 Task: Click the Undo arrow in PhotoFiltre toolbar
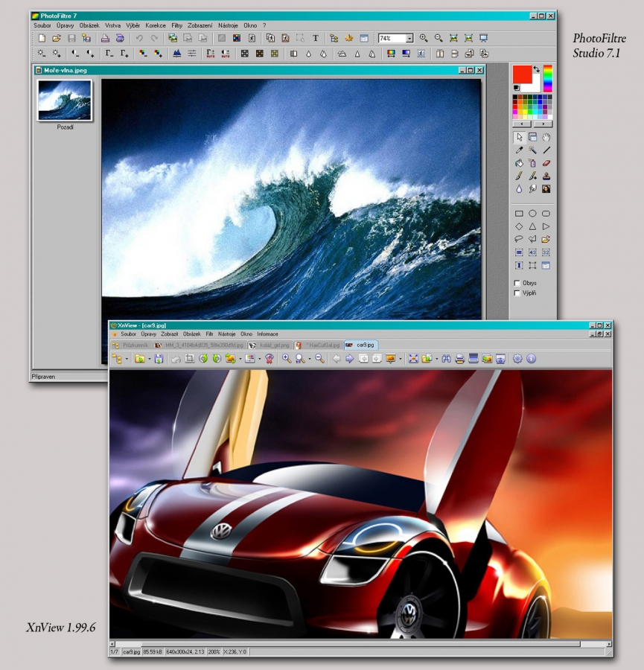click(x=139, y=39)
